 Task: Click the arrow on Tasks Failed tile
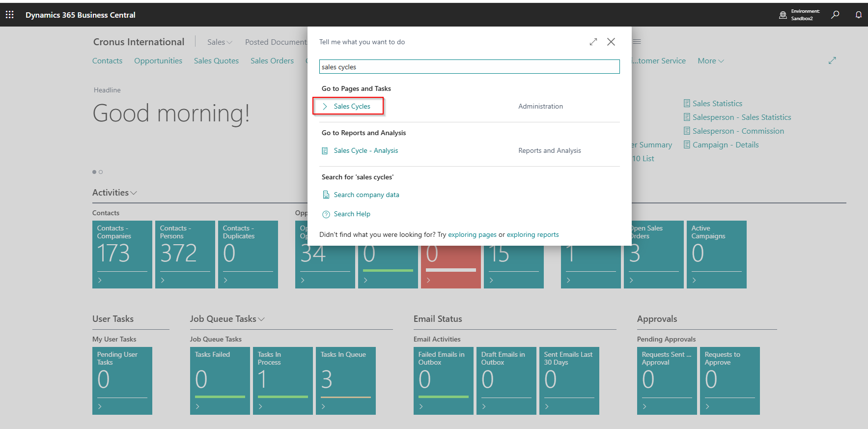click(197, 406)
